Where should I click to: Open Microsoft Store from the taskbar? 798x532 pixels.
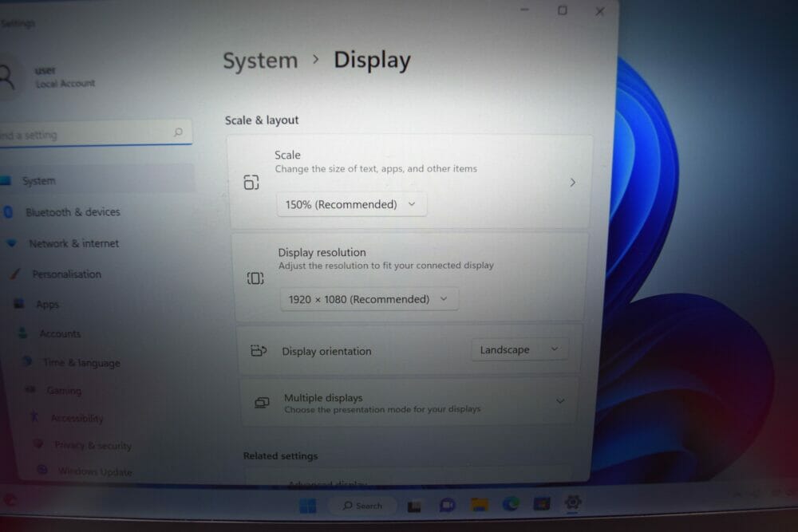coord(542,503)
